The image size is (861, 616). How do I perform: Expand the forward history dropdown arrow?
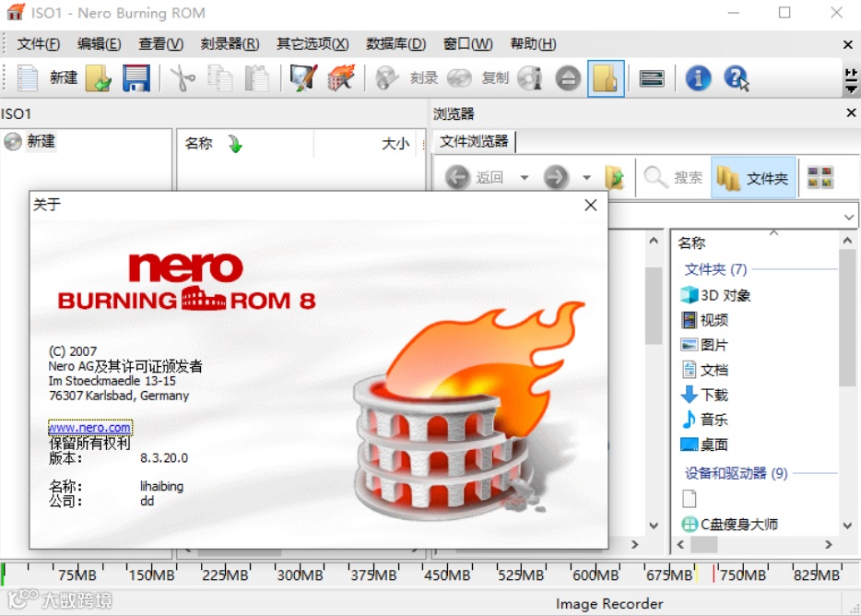click(x=587, y=177)
